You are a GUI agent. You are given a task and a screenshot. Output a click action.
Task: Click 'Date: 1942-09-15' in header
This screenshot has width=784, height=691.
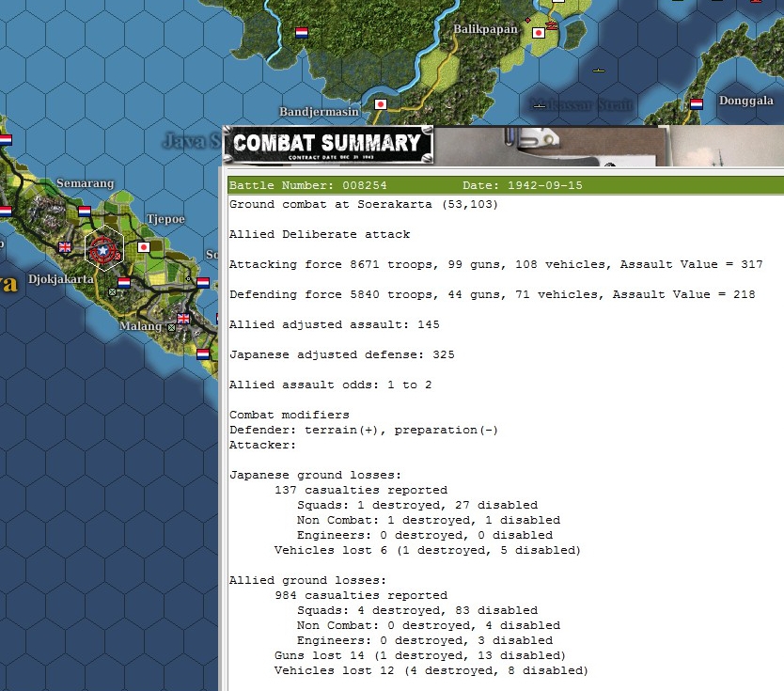[523, 185]
